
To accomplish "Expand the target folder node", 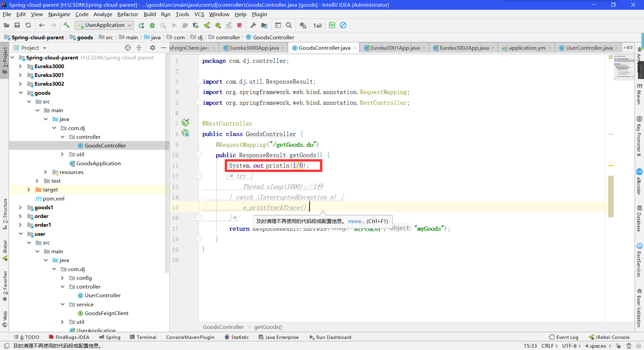I will click(29, 190).
